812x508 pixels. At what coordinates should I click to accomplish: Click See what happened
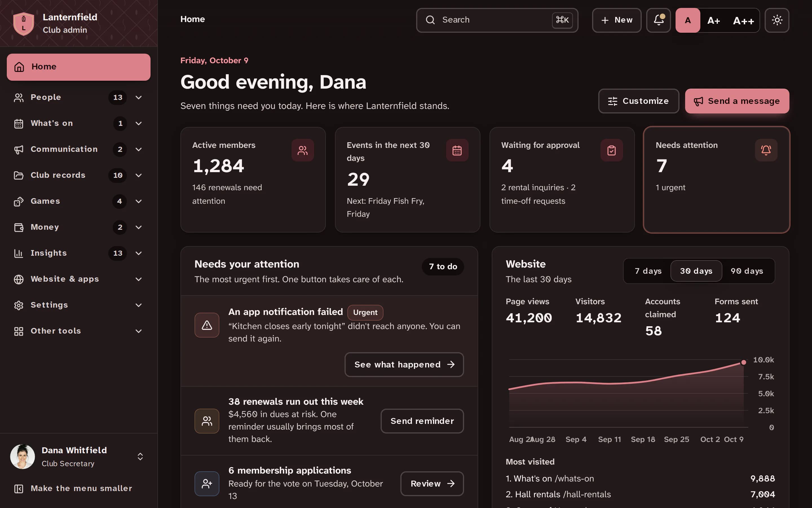(404, 365)
